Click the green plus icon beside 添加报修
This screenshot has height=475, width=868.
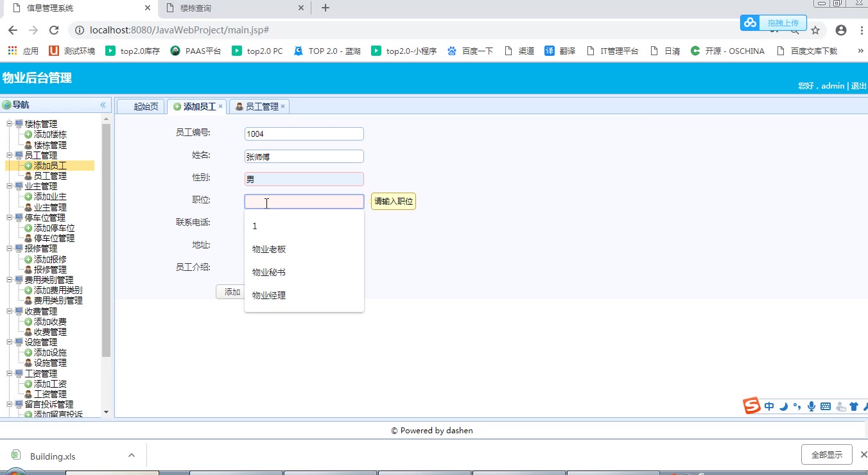pos(28,259)
